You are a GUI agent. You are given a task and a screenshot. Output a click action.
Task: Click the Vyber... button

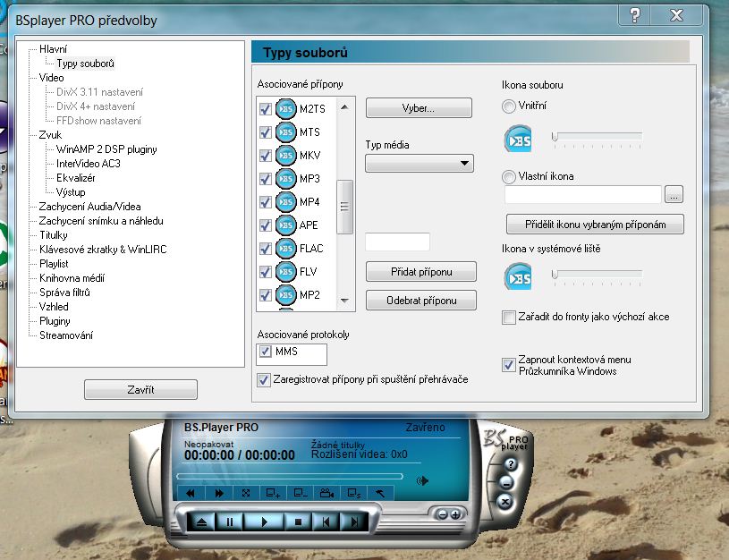pyautogui.click(x=419, y=108)
